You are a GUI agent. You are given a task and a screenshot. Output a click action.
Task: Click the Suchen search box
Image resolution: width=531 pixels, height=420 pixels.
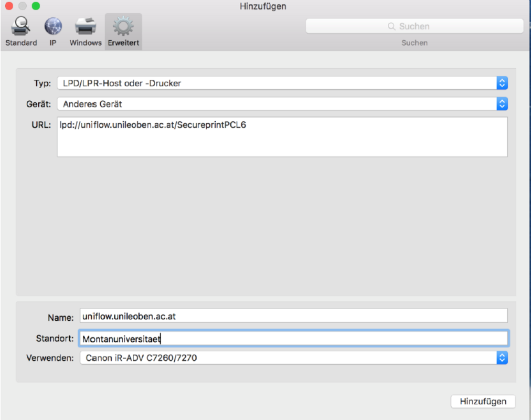[x=415, y=26]
